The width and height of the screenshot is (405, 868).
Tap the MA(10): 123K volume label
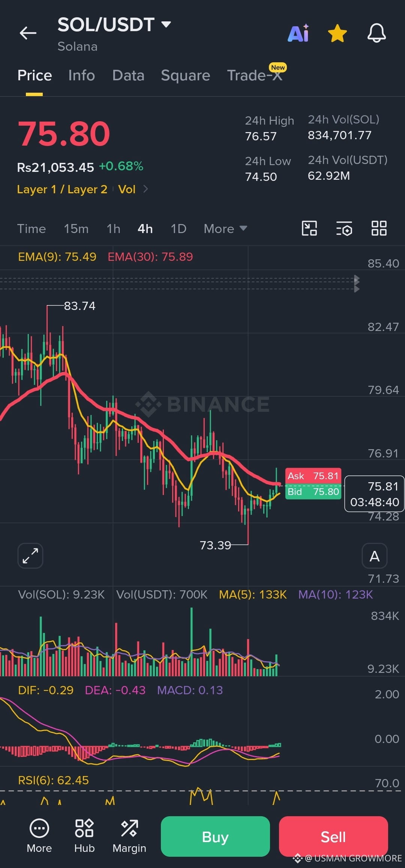[x=336, y=594]
